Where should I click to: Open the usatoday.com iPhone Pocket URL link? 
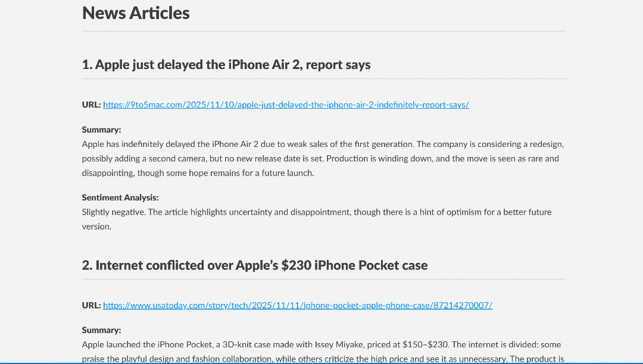click(298, 305)
